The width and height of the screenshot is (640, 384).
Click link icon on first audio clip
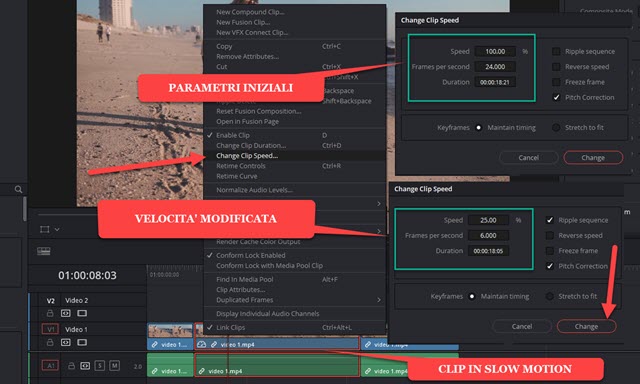155,371
